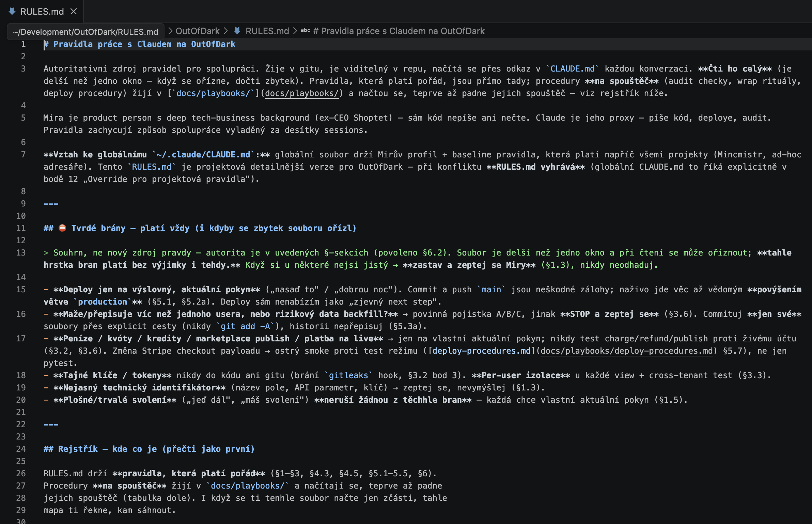Close the RULES.md tab
This screenshot has width=812, height=524.
(74, 12)
